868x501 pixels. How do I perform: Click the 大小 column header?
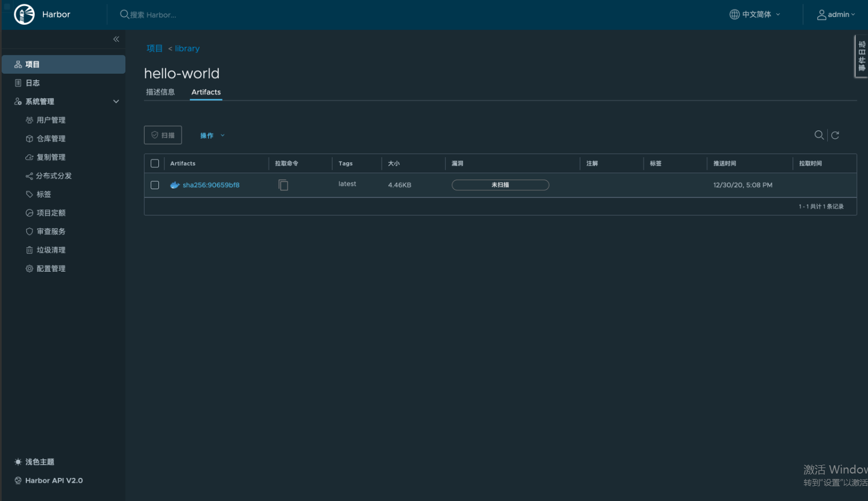coord(394,163)
